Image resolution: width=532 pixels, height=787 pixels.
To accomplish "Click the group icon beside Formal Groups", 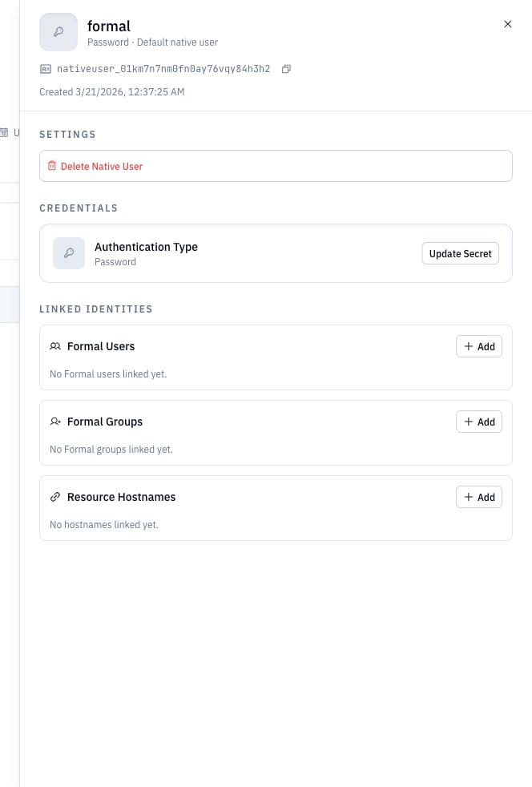I will tap(55, 422).
